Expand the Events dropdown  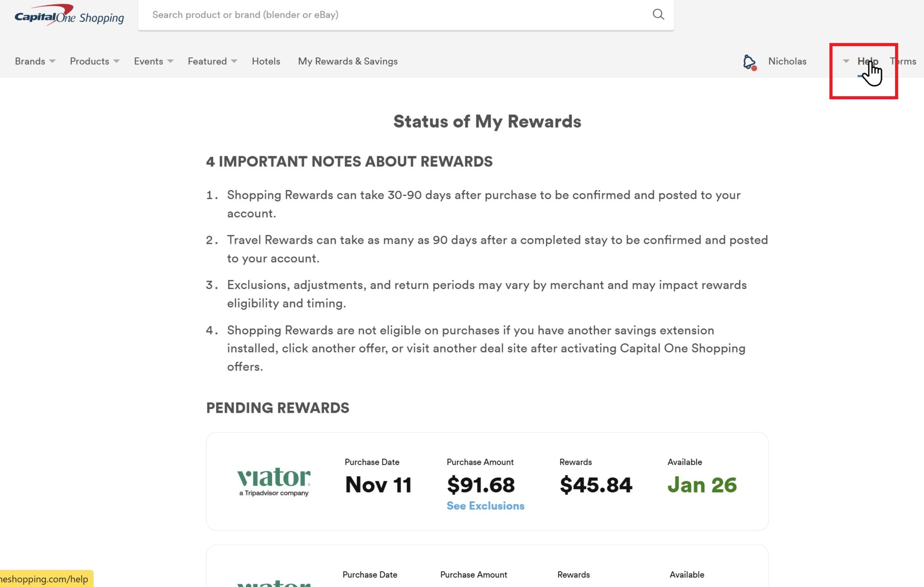(x=153, y=61)
